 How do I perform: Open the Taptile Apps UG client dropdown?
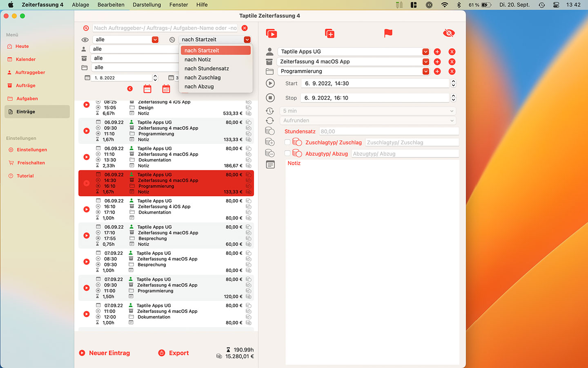point(425,52)
